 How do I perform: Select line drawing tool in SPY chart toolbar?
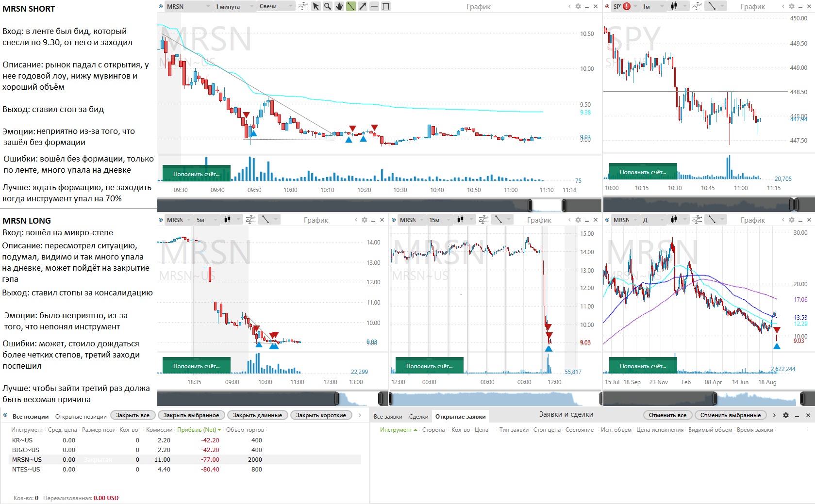point(712,6)
